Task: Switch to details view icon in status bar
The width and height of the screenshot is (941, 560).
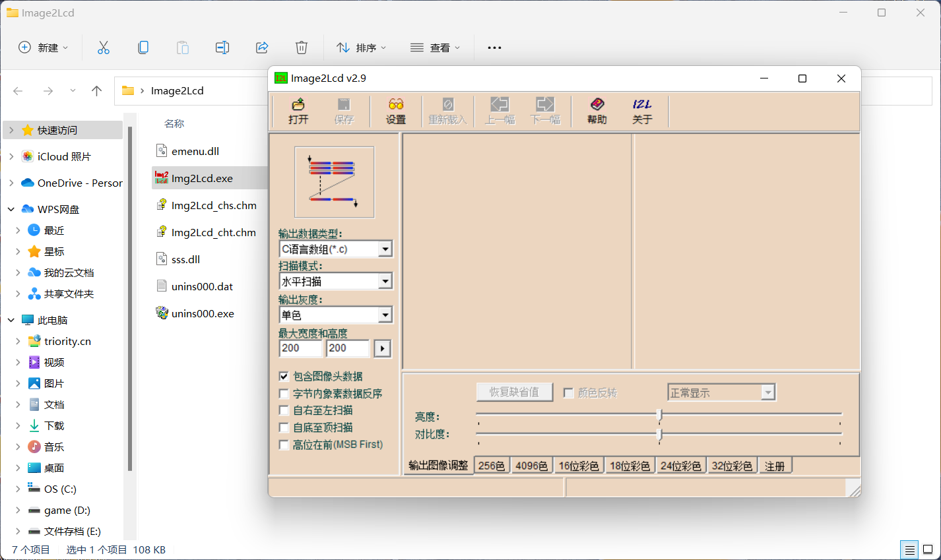Action: tap(909, 549)
